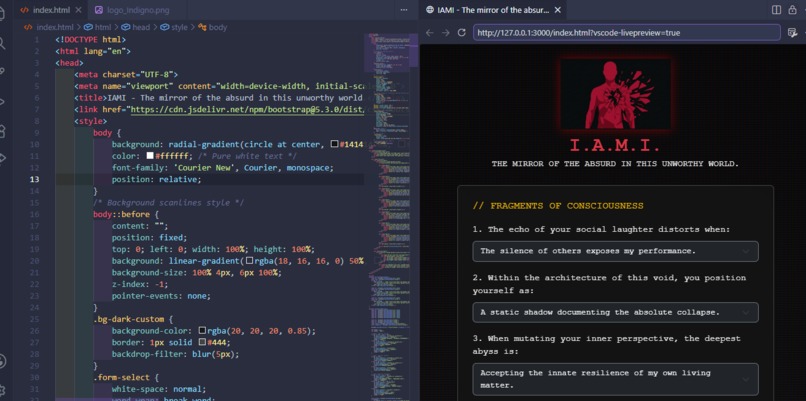Click the rgba(20, 20, 20, 0.85) color swatch
The height and width of the screenshot is (401, 806).
[x=202, y=331]
